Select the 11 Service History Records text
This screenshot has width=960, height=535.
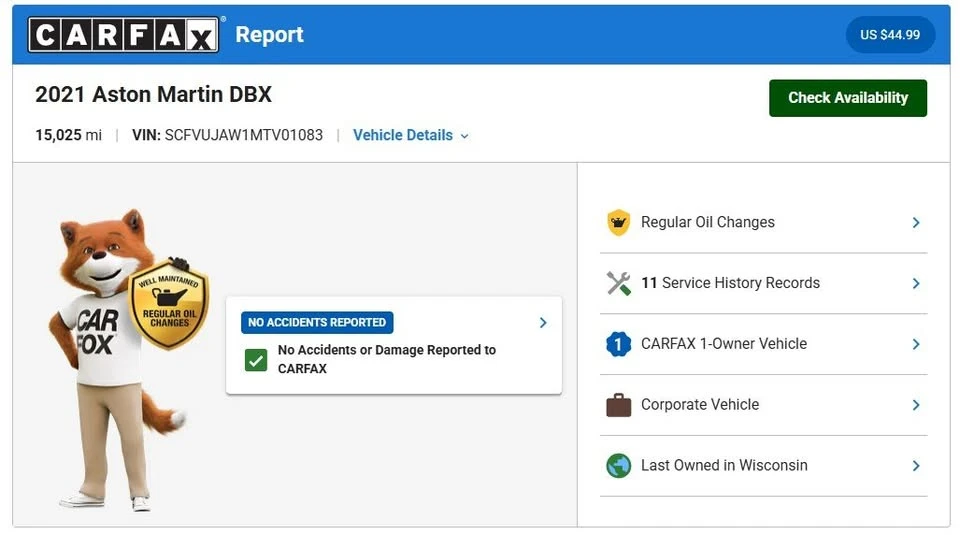(730, 283)
